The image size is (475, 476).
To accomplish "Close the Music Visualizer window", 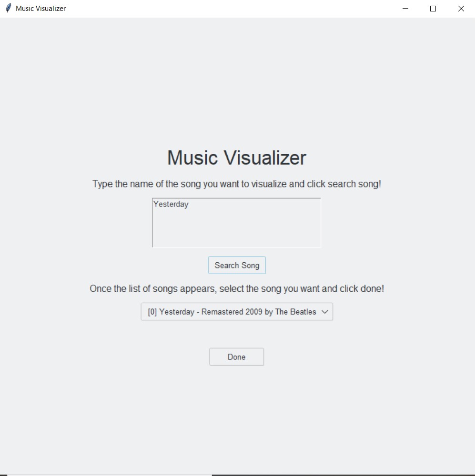I will (460, 9).
